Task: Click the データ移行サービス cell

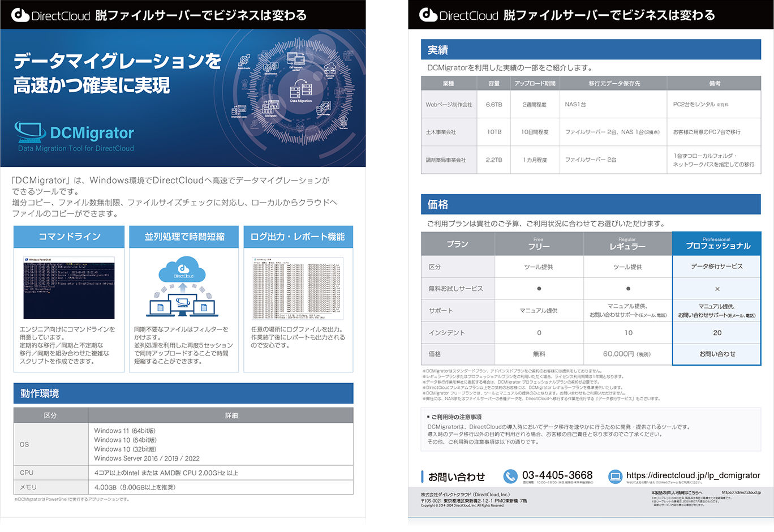Action: [717, 267]
